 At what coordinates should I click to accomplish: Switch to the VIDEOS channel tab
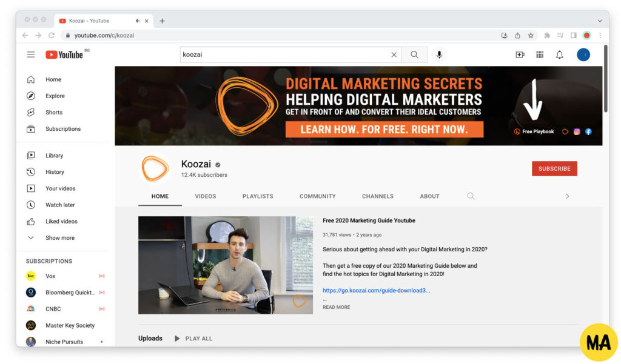(x=205, y=196)
